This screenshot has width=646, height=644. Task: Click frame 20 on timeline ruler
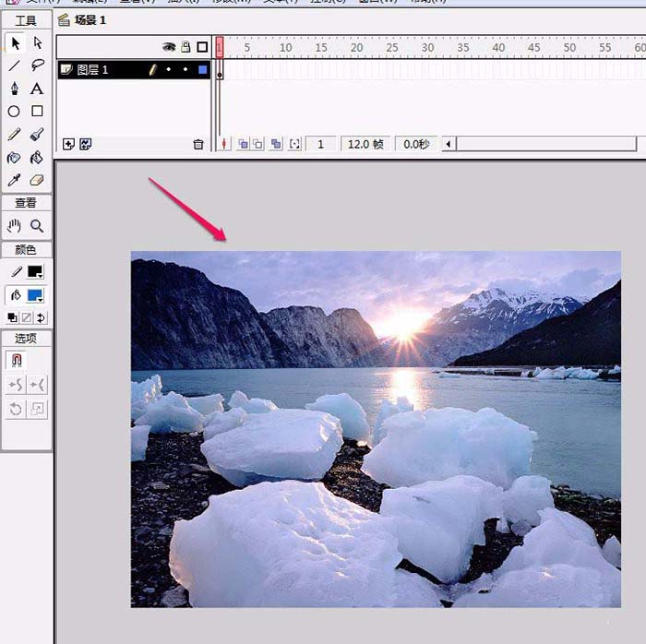[357, 48]
